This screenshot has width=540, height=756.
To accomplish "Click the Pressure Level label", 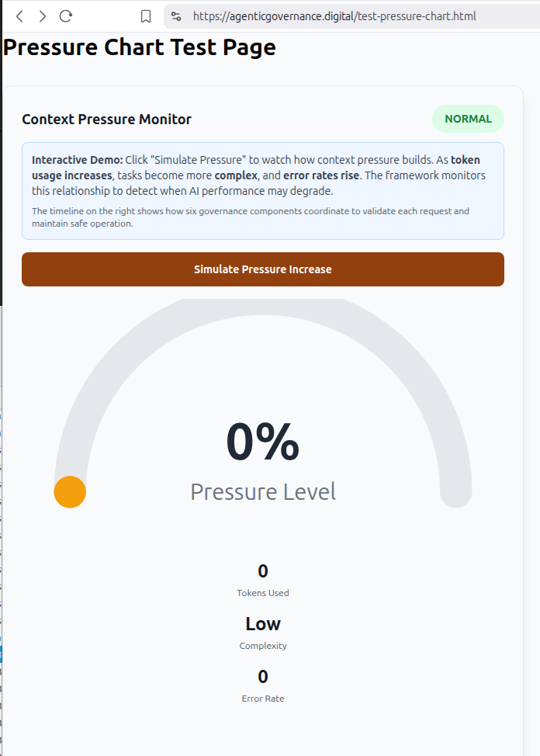I will point(263,492).
